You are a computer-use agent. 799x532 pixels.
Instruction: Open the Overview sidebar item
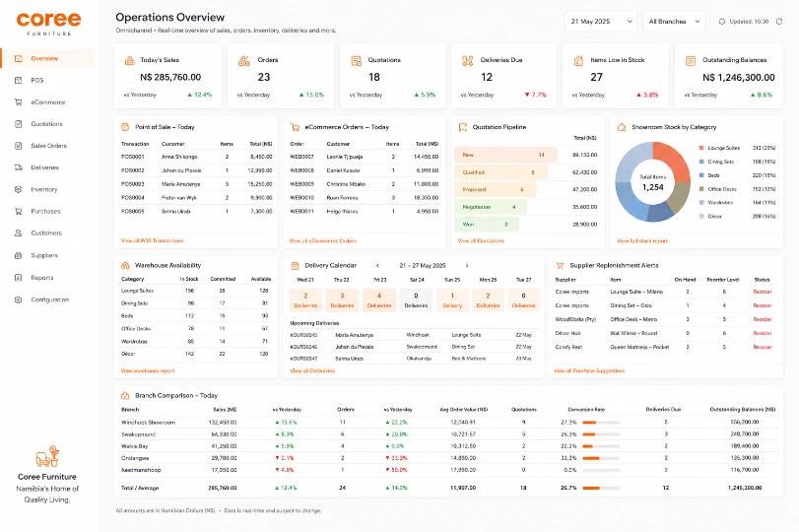point(48,58)
